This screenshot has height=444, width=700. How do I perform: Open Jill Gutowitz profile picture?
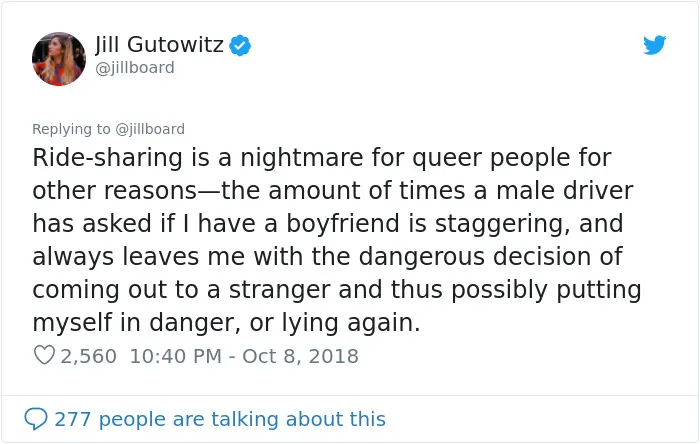(x=58, y=58)
